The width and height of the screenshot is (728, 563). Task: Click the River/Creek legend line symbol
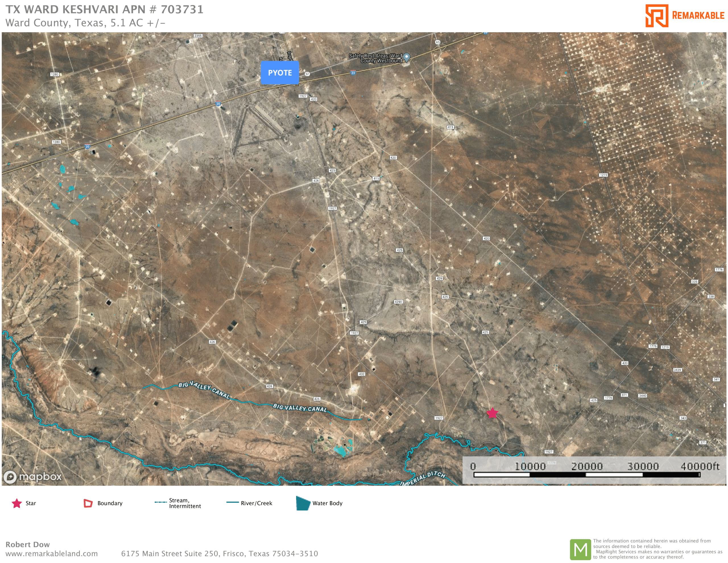tap(232, 502)
